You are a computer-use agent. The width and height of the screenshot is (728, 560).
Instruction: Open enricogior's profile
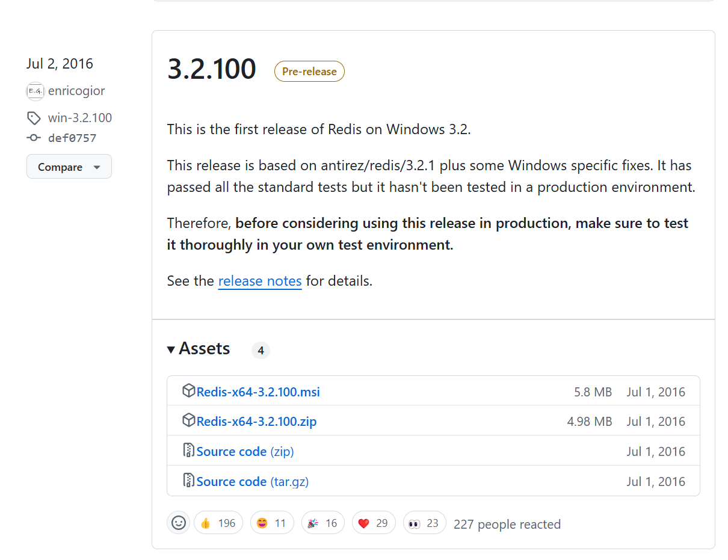[75, 91]
